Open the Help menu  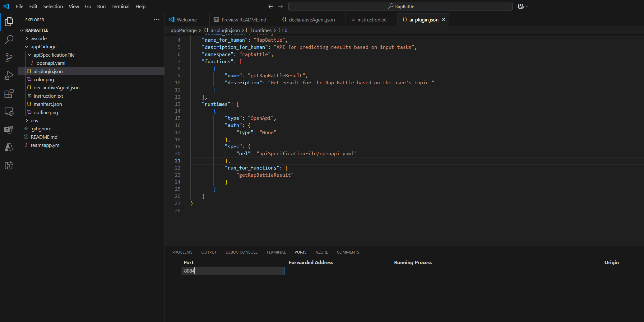pos(141,6)
